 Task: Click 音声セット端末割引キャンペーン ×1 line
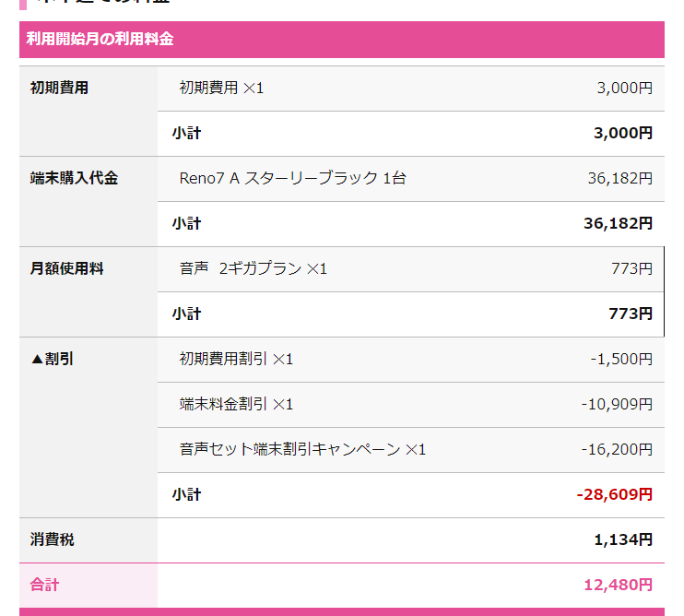pos(302,449)
